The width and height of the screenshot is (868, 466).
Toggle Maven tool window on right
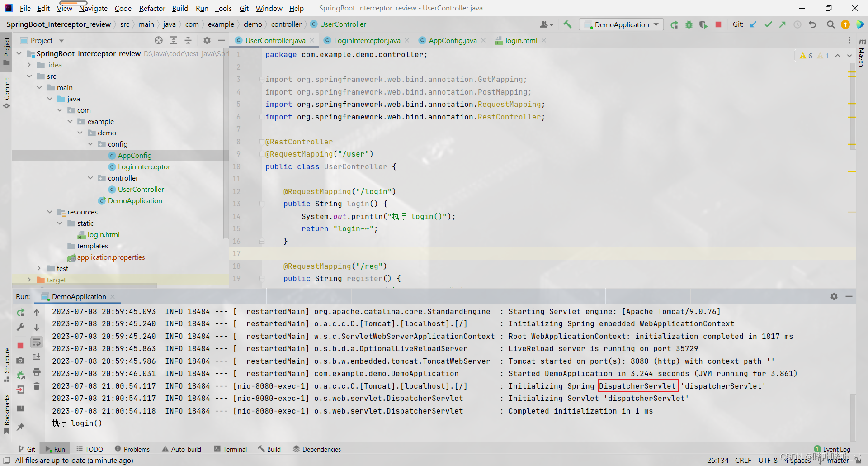coord(862,53)
